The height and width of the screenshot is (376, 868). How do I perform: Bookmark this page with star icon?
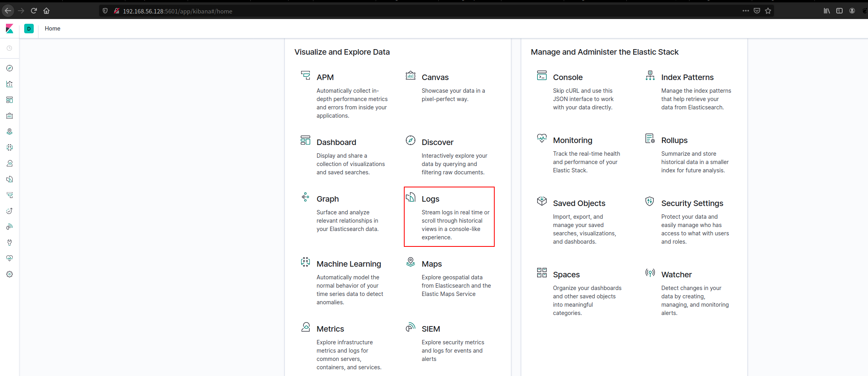point(768,11)
